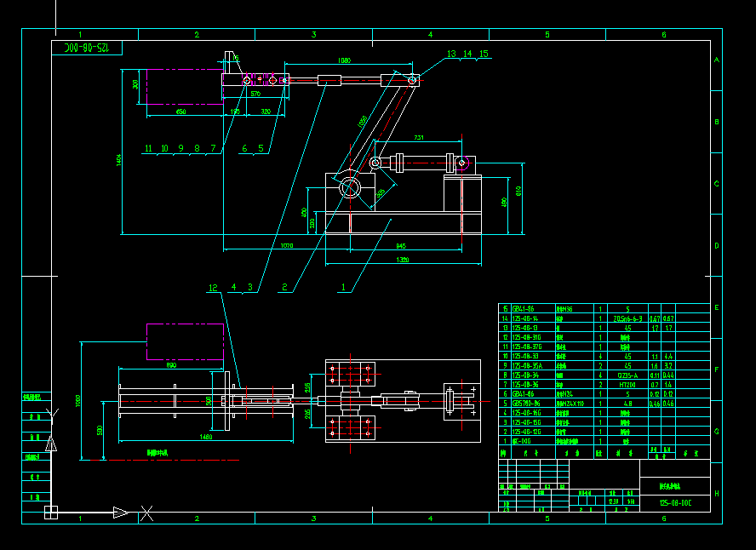756x550 pixels.
Task: Pick the 490 vertical dimension text
Action: [x=504, y=202]
